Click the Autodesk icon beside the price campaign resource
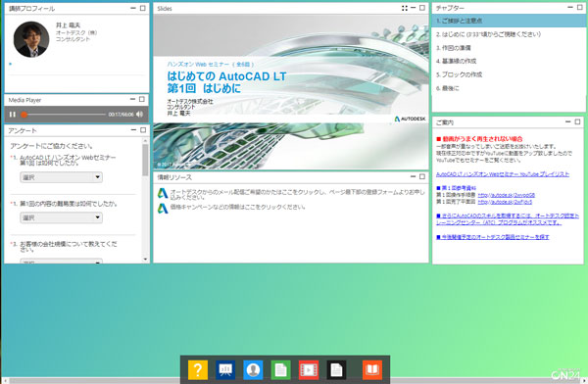The width and height of the screenshot is (588, 384). [163, 208]
